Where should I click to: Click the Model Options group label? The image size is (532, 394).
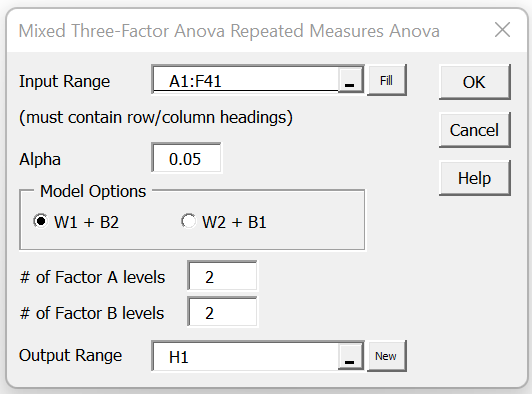93,191
